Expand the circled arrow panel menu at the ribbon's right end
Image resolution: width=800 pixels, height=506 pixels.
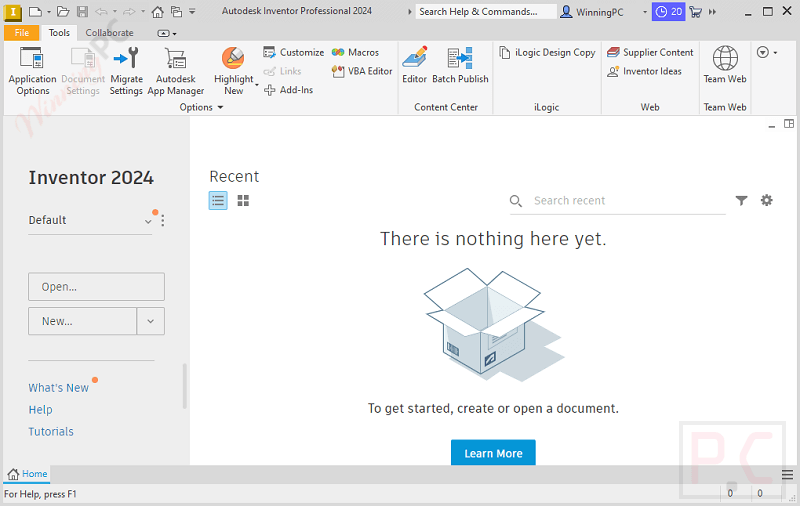pyautogui.click(x=767, y=52)
